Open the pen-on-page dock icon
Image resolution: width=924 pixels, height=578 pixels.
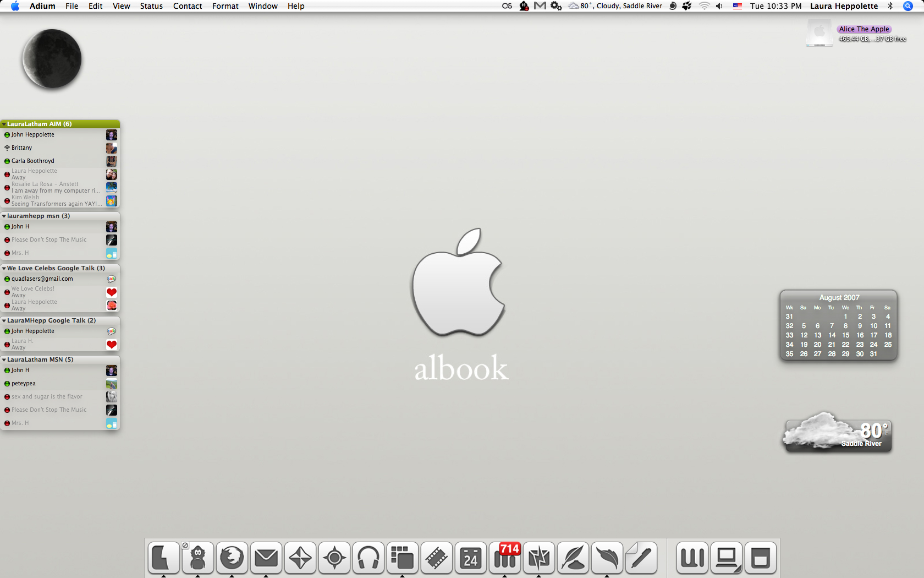coord(641,558)
